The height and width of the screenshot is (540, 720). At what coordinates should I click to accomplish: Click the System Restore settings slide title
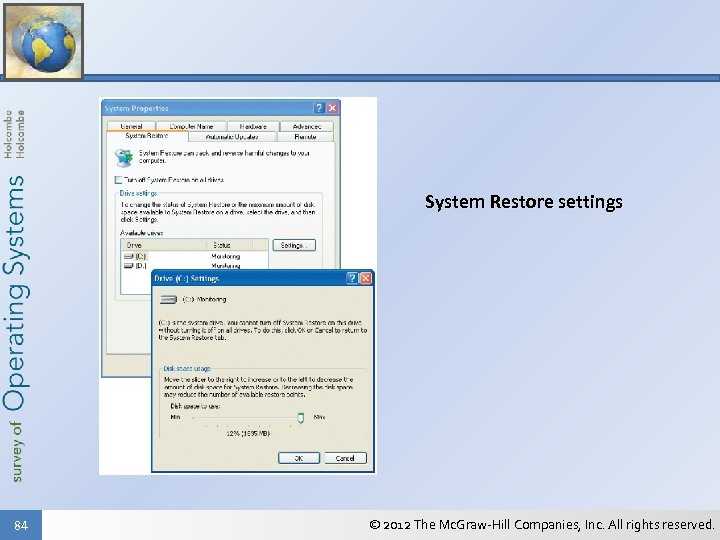tap(523, 202)
